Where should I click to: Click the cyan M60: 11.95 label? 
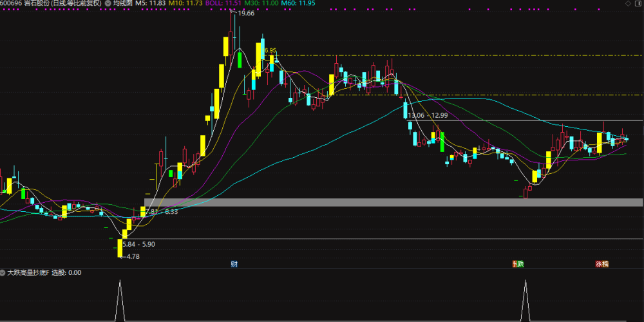[298, 3]
